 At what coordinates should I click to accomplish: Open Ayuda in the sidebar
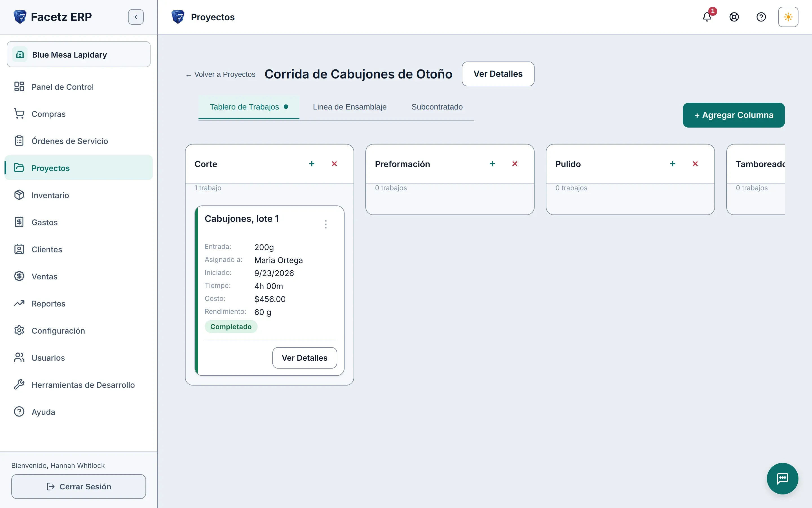(x=78, y=412)
